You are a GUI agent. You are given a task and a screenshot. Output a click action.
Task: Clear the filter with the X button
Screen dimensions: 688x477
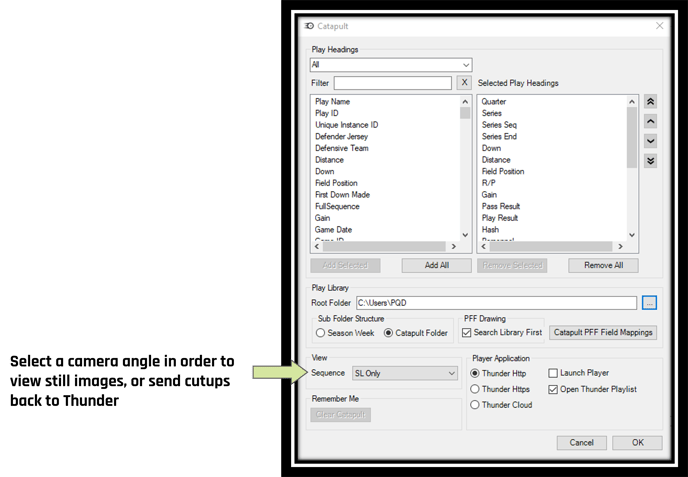point(464,82)
